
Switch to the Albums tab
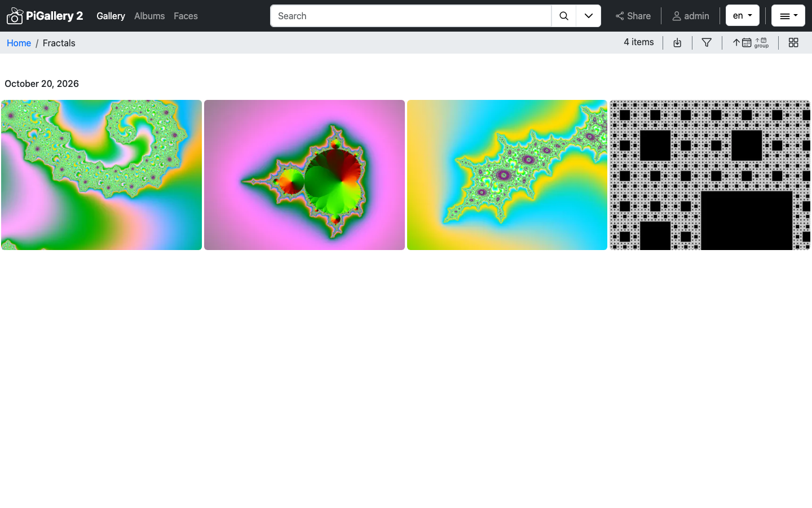tap(149, 16)
